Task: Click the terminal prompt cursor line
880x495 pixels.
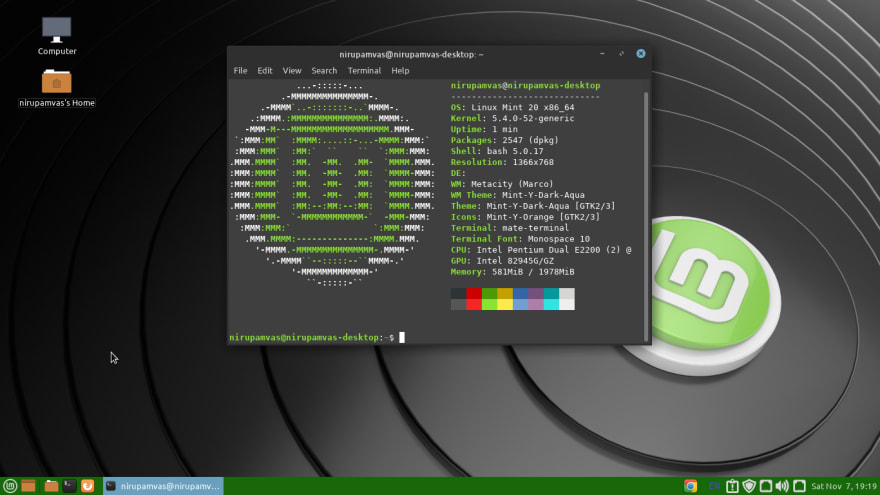Action: (317, 337)
